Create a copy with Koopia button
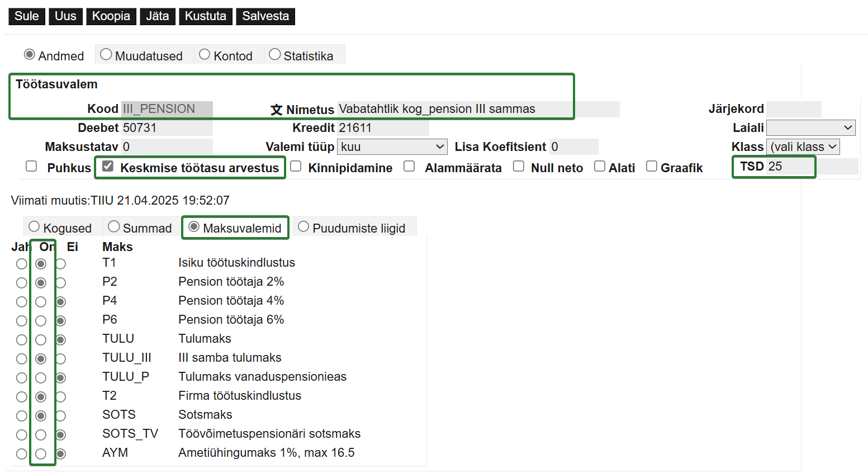 (x=111, y=16)
